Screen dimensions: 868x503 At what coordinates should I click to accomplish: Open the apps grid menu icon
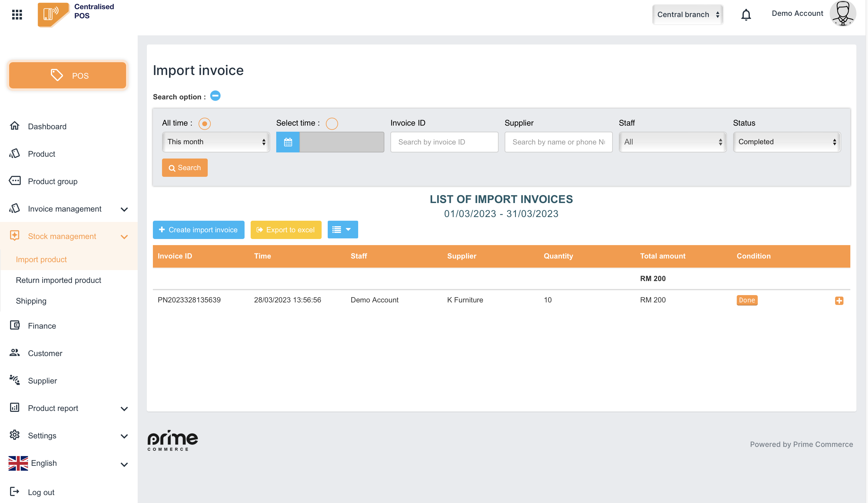(17, 14)
